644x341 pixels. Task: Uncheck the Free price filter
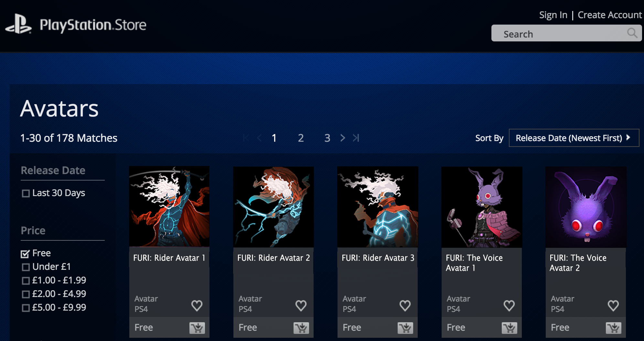tap(25, 254)
